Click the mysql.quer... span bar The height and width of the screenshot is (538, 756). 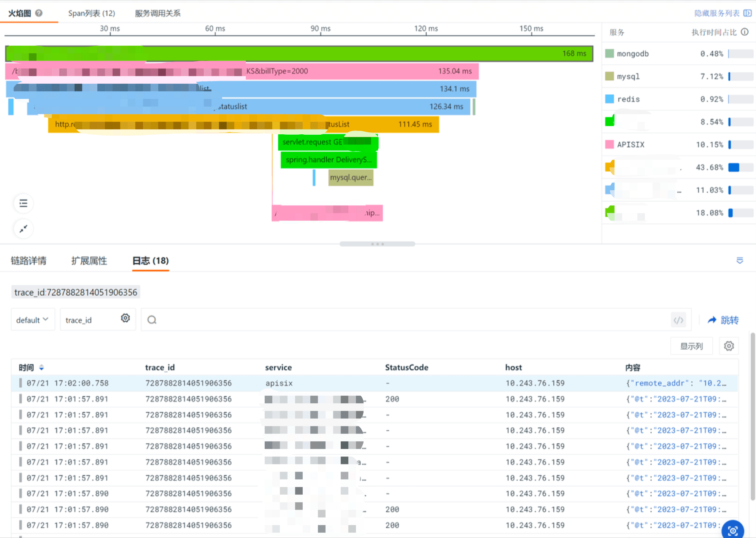click(x=351, y=178)
